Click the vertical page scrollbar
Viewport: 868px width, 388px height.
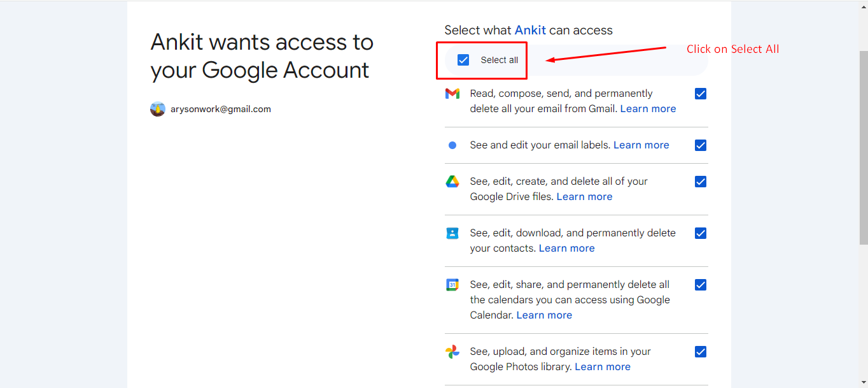tap(863, 147)
